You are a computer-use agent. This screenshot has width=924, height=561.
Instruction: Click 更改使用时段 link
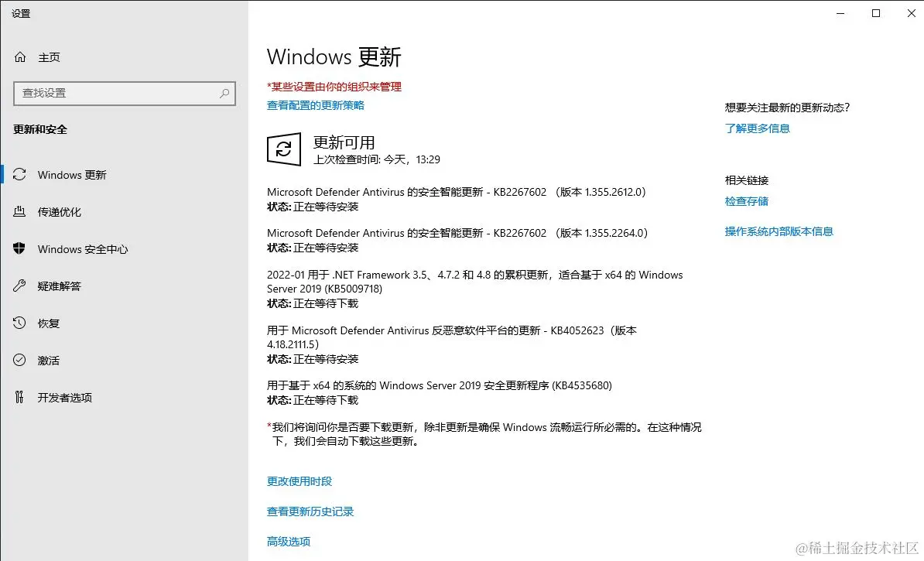[299, 481]
